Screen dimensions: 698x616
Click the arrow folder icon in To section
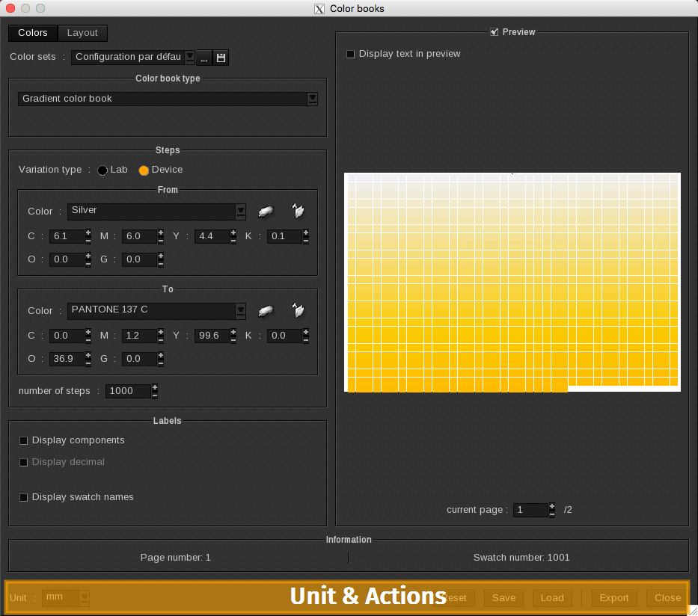(x=298, y=311)
